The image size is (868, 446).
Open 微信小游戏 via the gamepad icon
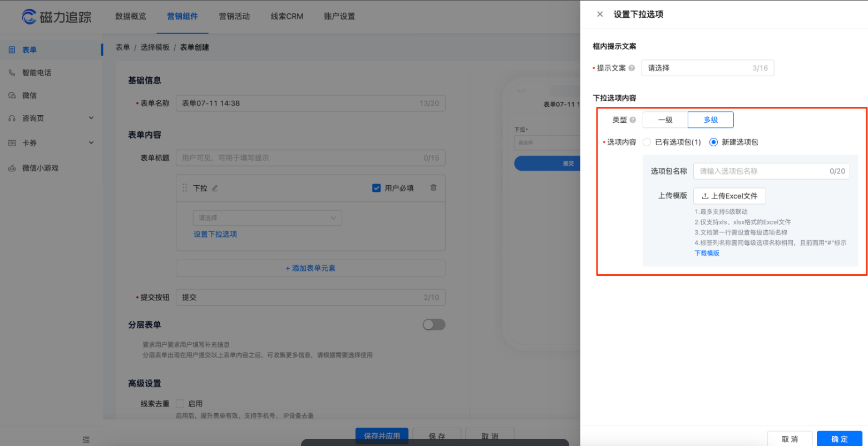point(12,168)
